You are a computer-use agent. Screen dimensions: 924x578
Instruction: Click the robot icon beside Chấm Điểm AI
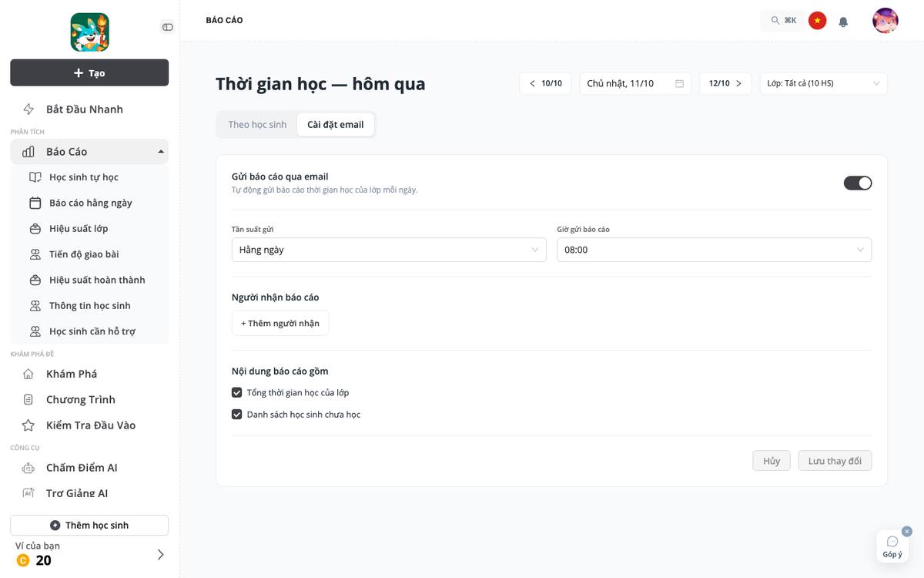28,468
